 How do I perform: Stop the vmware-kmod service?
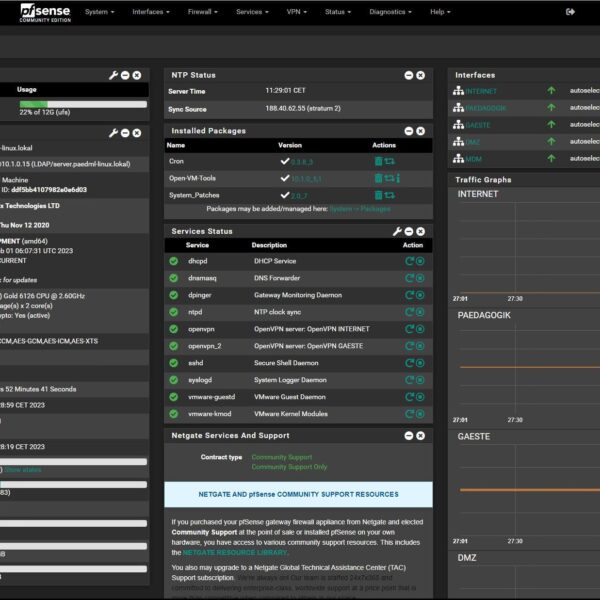tap(420, 414)
